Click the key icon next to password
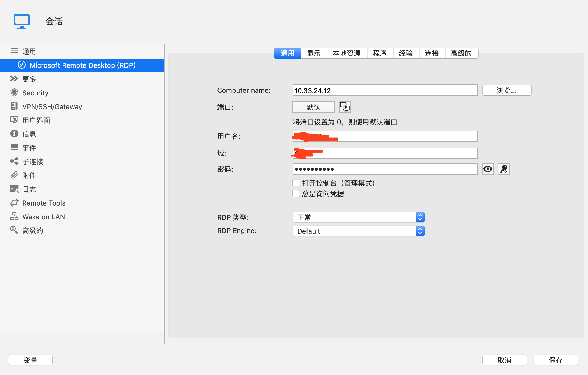 click(x=504, y=169)
